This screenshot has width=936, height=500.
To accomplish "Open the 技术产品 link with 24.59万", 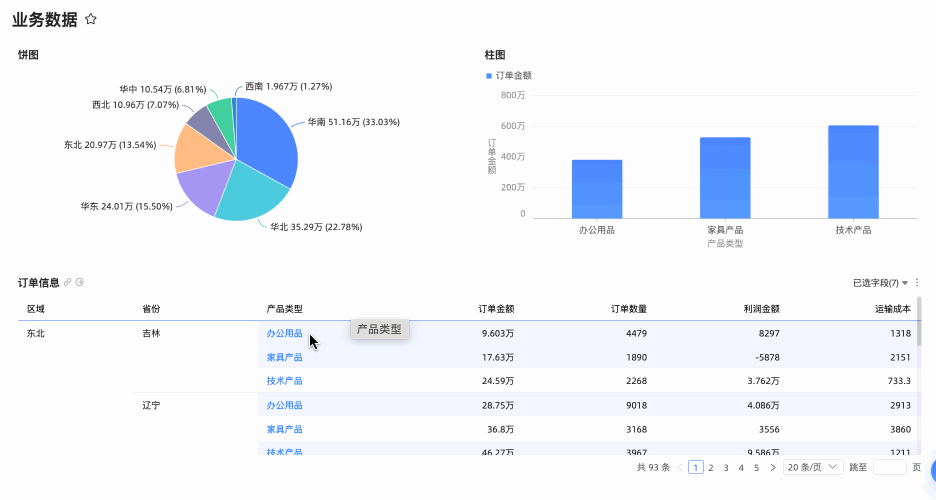I will (284, 381).
